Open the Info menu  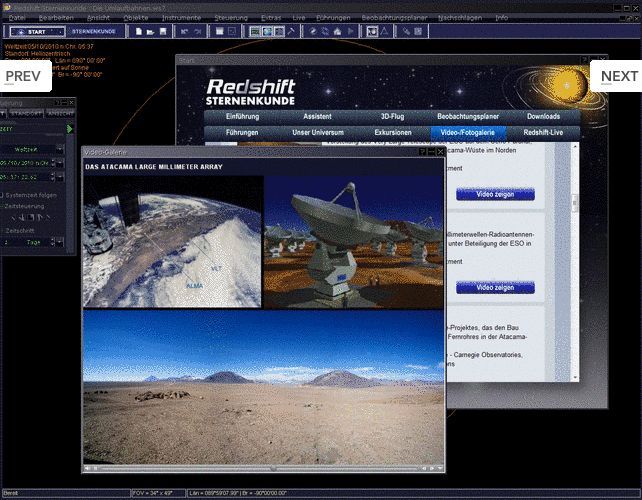click(x=502, y=18)
